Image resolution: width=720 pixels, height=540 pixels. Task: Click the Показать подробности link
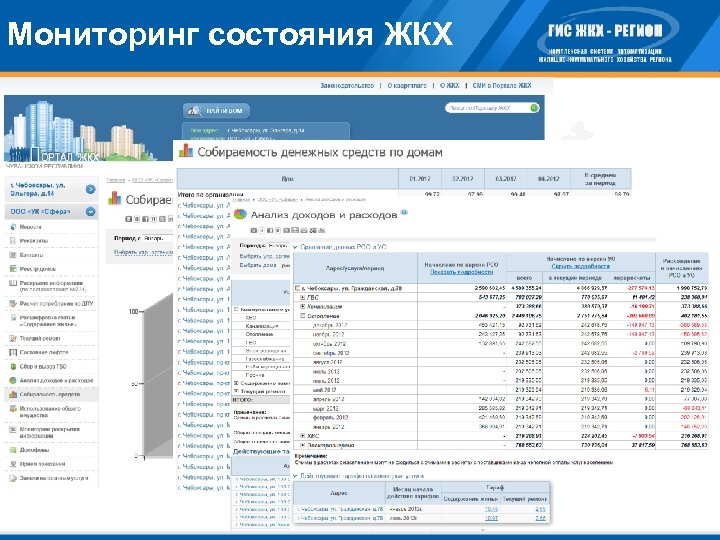[461, 272]
